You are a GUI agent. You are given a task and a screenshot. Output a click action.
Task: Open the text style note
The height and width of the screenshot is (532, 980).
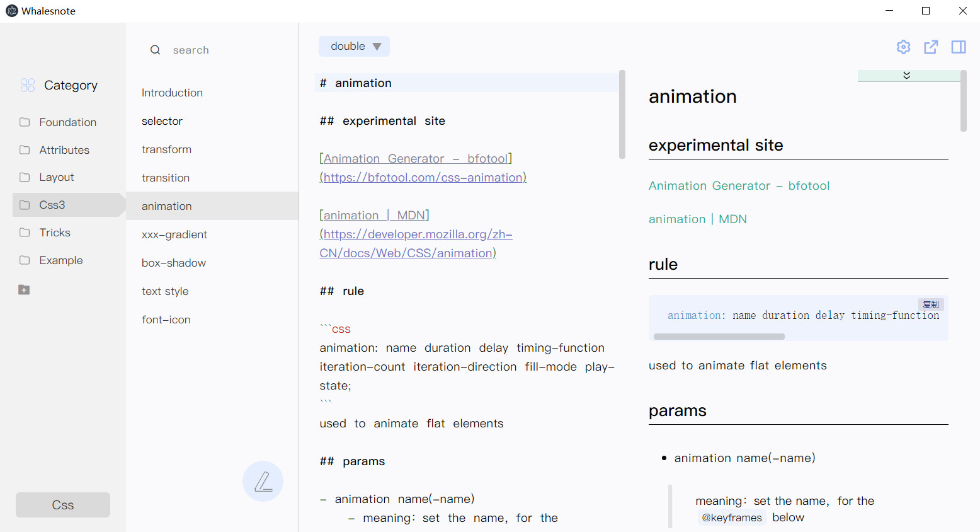point(212,291)
